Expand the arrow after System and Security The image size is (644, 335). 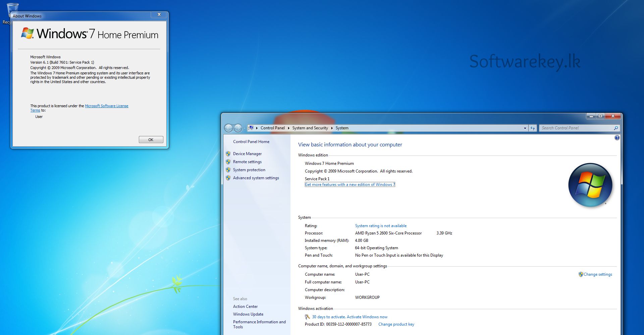pos(332,128)
